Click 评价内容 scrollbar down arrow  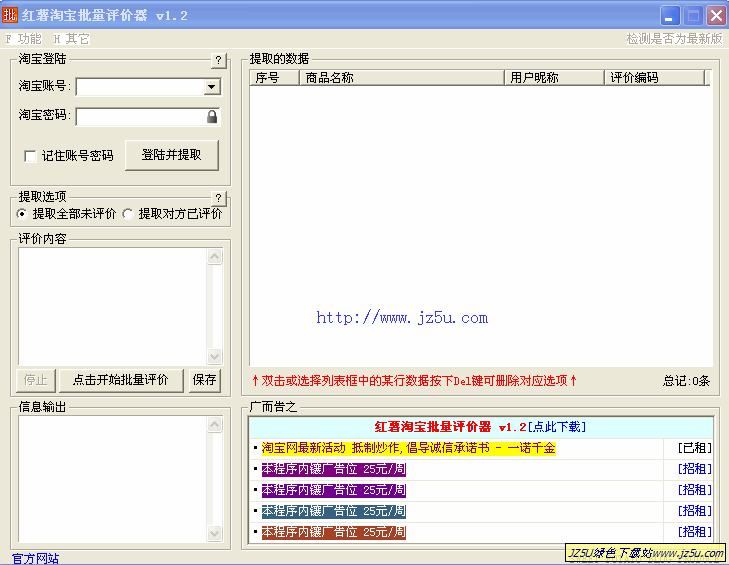(x=214, y=356)
